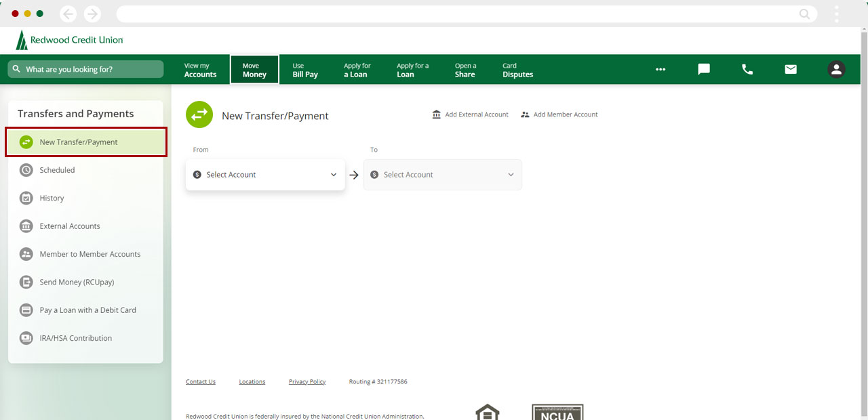Click the page vertical scrollbar
Screen dimensions: 868x420
coord(863,224)
